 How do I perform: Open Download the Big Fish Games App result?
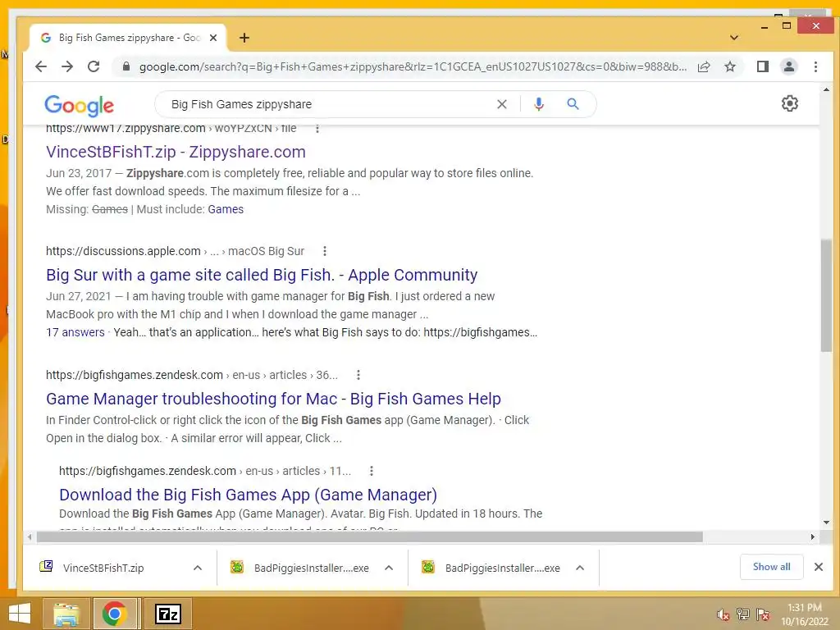248,495
